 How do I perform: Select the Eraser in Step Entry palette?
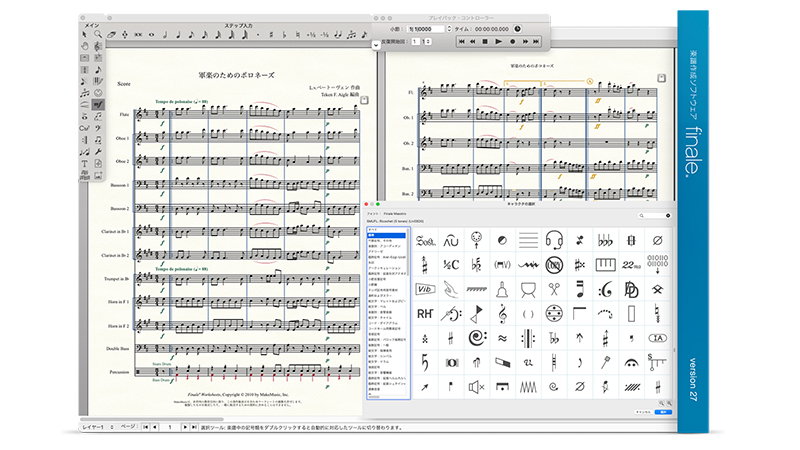click(111, 35)
